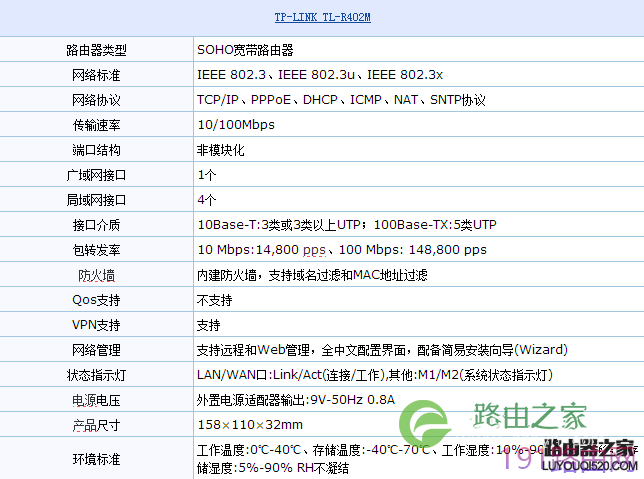Click the 1个 value
Screen dimensions: 644x479
pos(207,175)
